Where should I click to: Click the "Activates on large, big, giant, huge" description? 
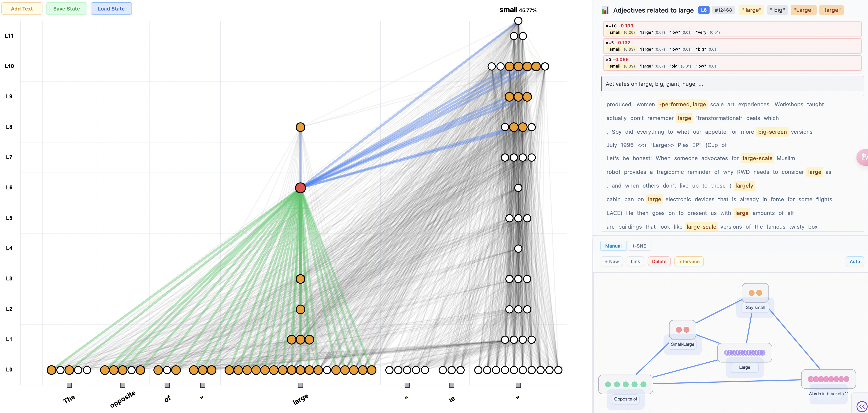click(732, 84)
